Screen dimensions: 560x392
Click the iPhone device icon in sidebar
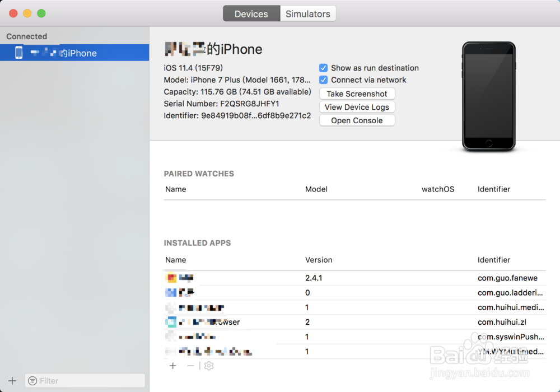tap(19, 53)
